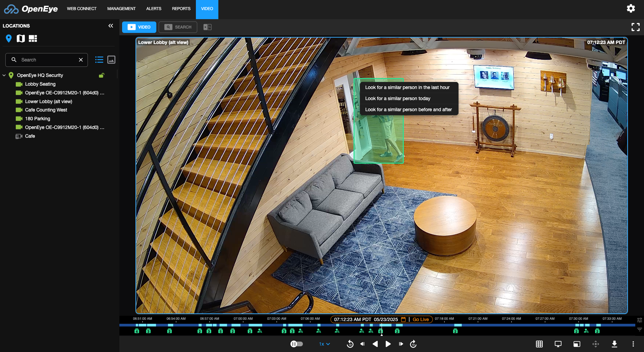The height and width of the screenshot is (352, 644).
Task: Open the settings gear
Action: pos(631,8)
